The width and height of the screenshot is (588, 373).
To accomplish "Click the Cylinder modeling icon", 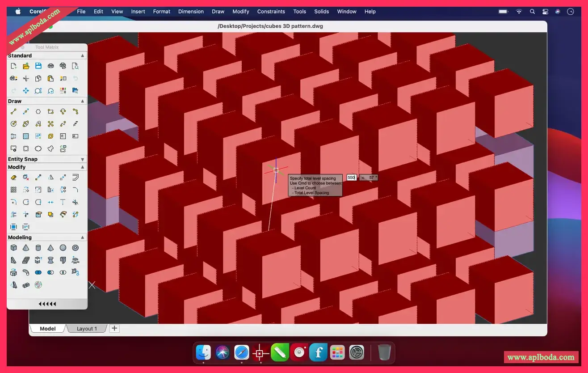I will [38, 247].
